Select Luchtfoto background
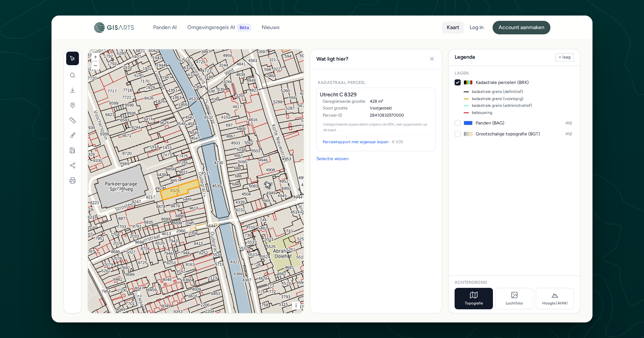Viewport: 644px width, 338px height. coord(514,298)
